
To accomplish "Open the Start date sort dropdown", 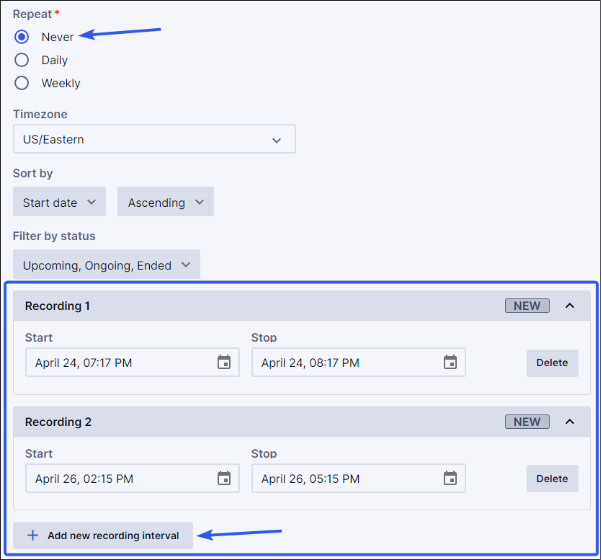I will tap(59, 203).
